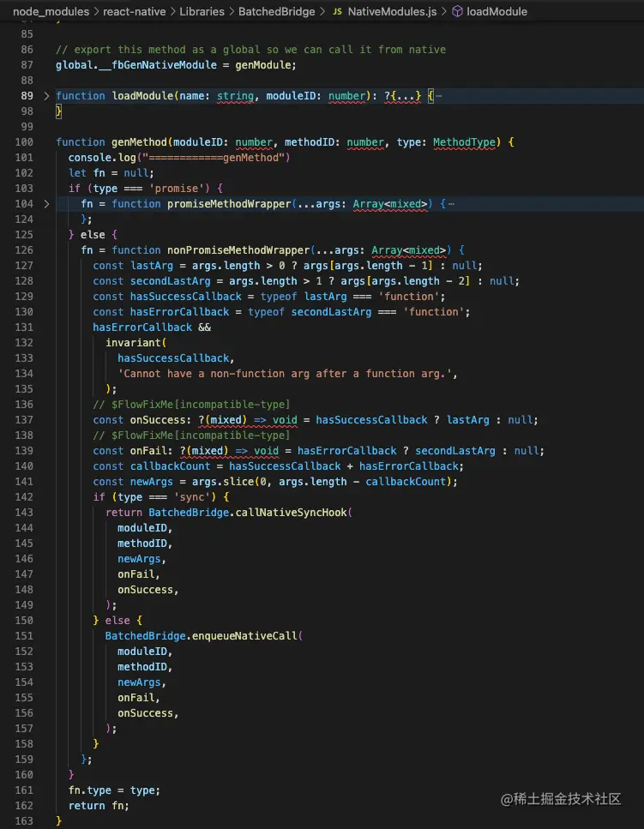Click the 'Cannot have a non-function arg' string

(x=285, y=373)
